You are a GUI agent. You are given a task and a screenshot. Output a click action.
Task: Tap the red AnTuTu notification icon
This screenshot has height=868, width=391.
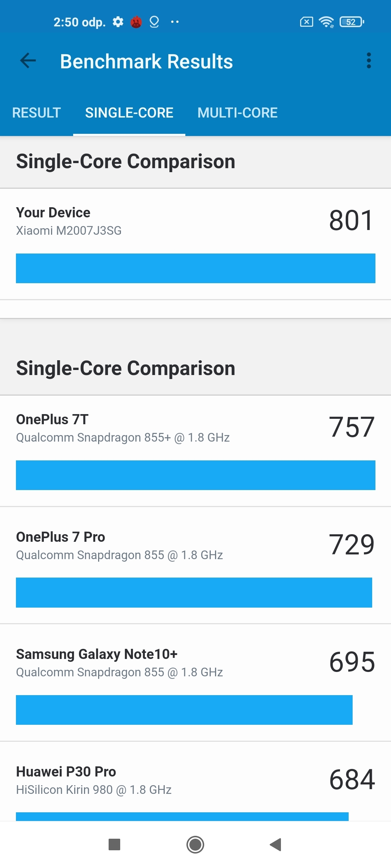(136, 22)
